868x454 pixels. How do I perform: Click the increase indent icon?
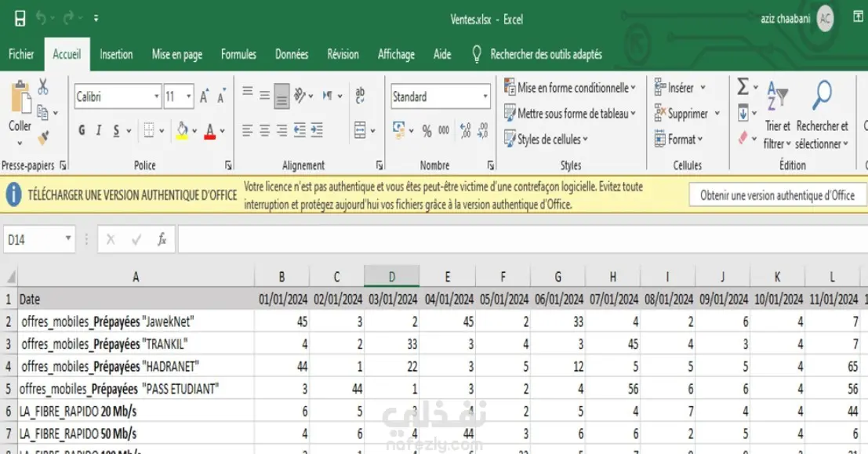[317, 131]
